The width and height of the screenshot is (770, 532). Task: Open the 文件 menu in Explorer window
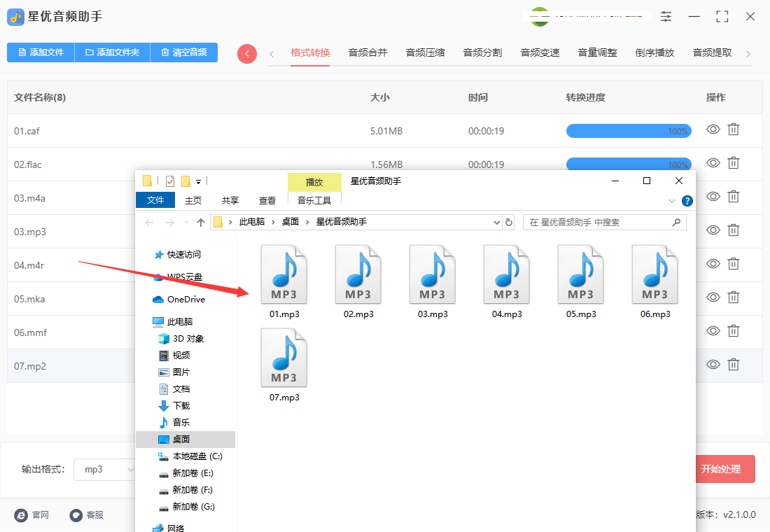point(155,200)
